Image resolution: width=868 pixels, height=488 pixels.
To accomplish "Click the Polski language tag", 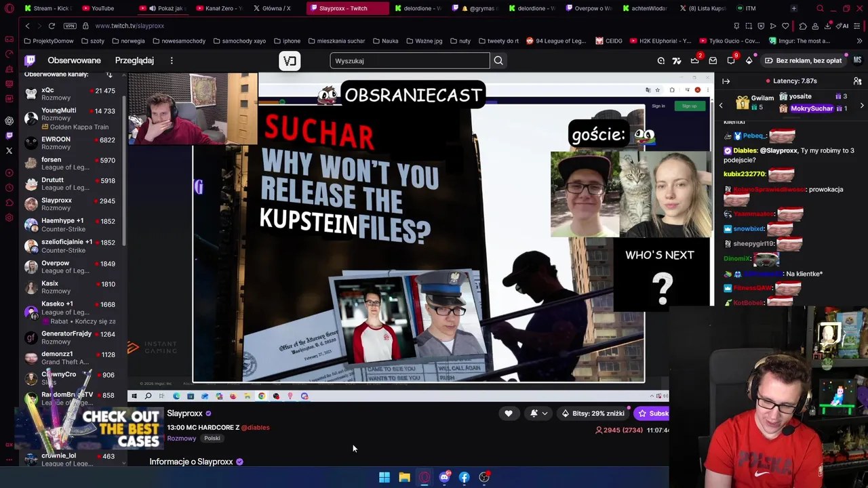I will coord(212,439).
